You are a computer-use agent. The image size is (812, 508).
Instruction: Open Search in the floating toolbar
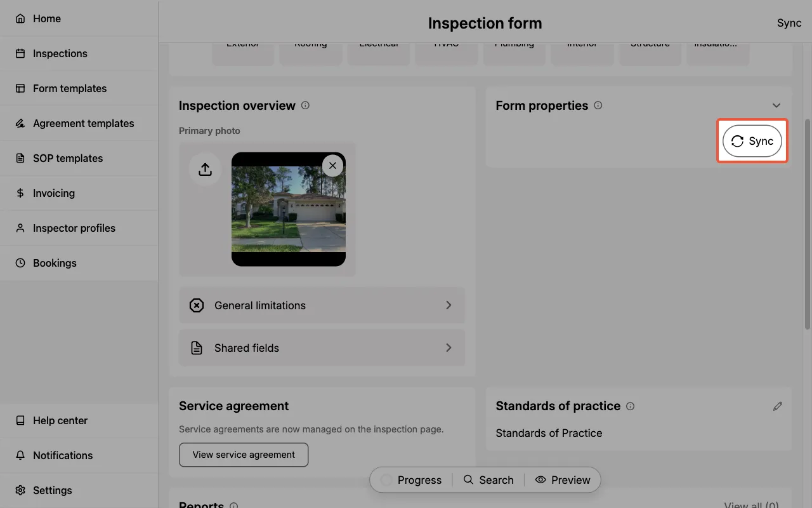click(488, 480)
